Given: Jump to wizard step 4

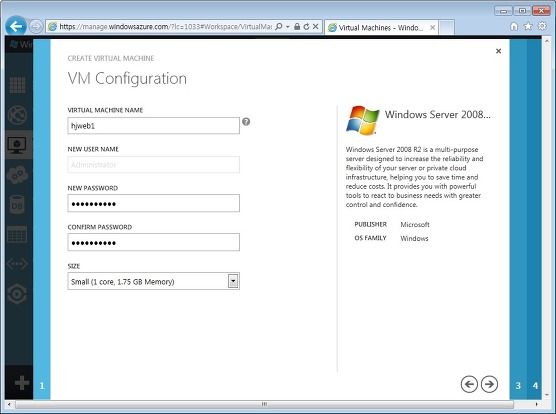Looking at the screenshot, I should pos(535,386).
